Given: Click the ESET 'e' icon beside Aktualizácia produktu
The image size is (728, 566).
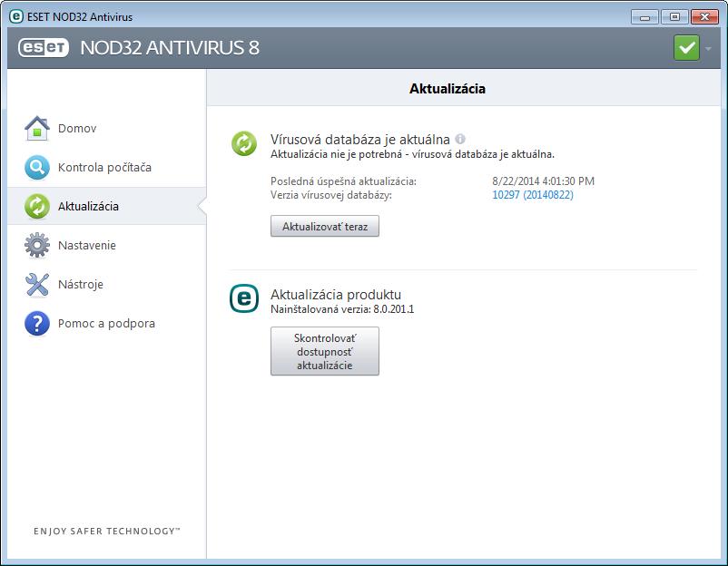Looking at the screenshot, I should tap(244, 298).
